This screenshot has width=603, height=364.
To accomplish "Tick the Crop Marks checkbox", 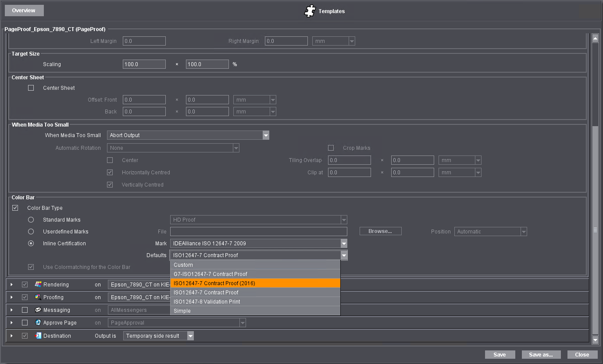I will (331, 148).
